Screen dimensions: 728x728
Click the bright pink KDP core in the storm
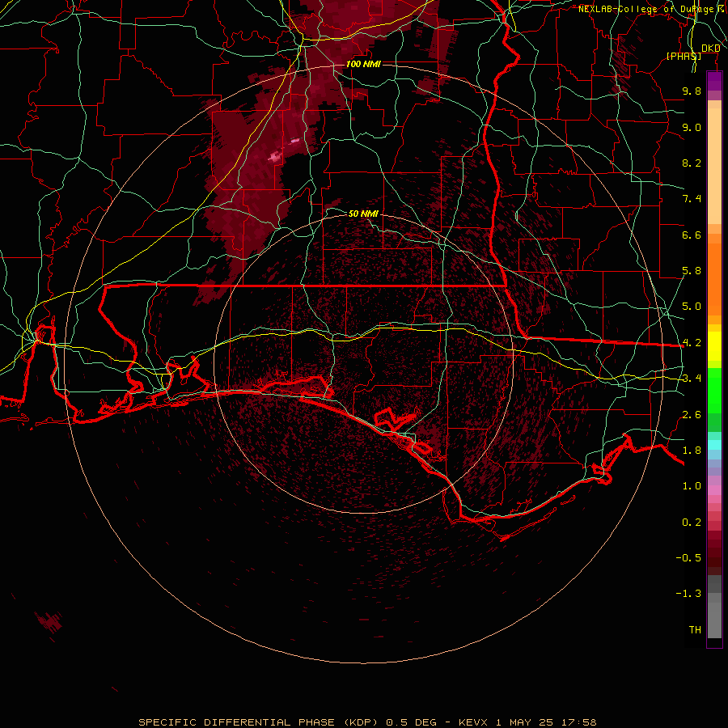click(x=276, y=156)
